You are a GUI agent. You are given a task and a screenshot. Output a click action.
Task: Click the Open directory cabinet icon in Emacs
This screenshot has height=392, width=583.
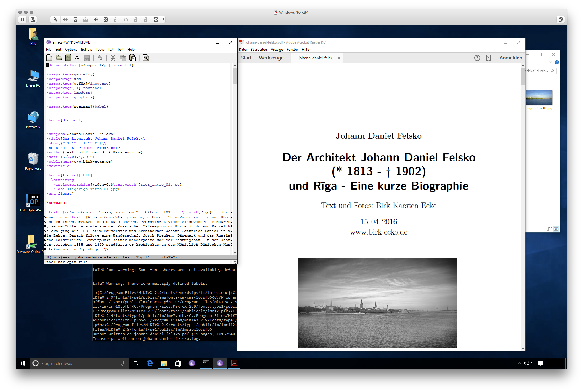point(68,58)
